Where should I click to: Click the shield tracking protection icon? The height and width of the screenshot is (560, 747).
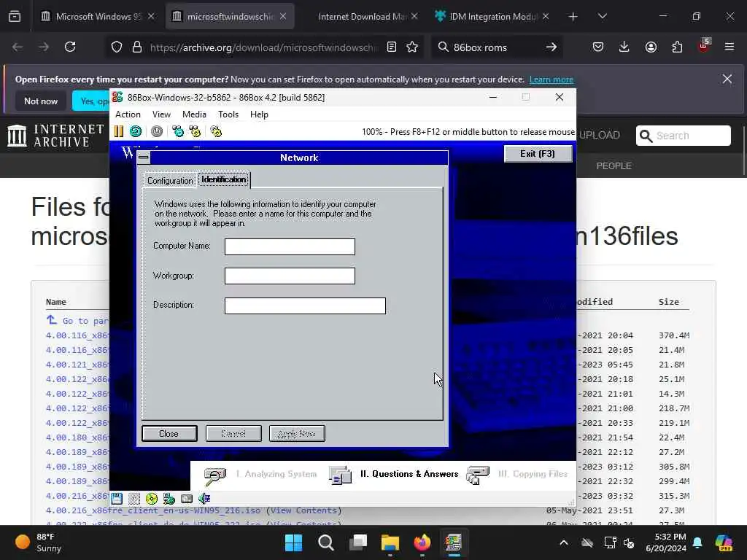117,47
